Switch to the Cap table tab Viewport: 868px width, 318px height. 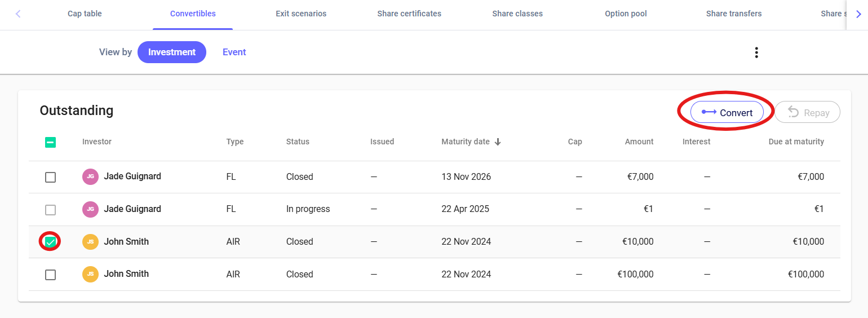pos(85,14)
